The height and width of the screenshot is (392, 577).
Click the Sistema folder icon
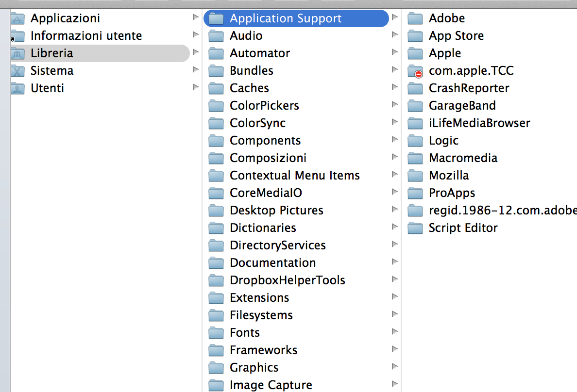17,71
